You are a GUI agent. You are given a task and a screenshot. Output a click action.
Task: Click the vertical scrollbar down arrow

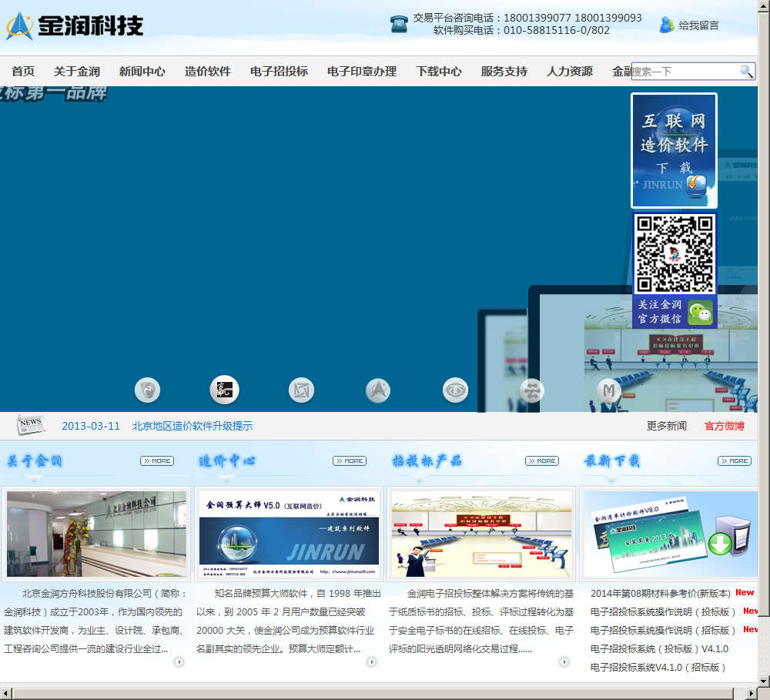[764, 682]
